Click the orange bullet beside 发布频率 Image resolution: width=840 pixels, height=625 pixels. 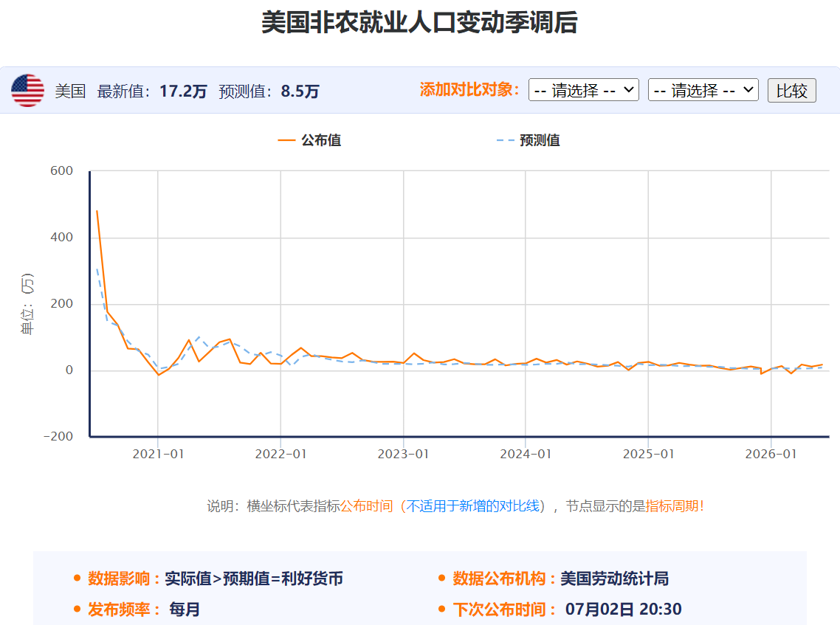(78, 609)
